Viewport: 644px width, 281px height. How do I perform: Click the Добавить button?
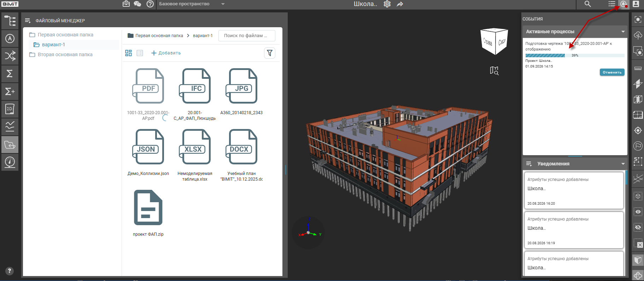166,53
